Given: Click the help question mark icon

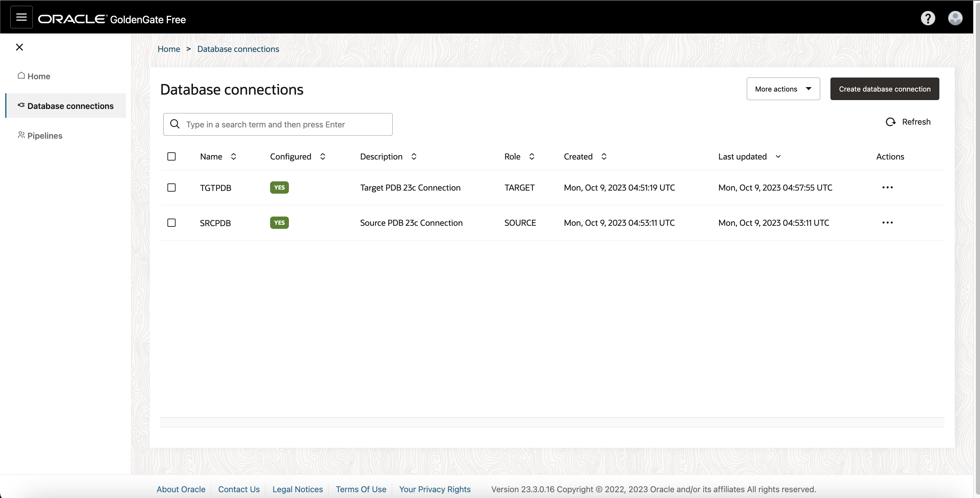Looking at the screenshot, I should pyautogui.click(x=927, y=18).
